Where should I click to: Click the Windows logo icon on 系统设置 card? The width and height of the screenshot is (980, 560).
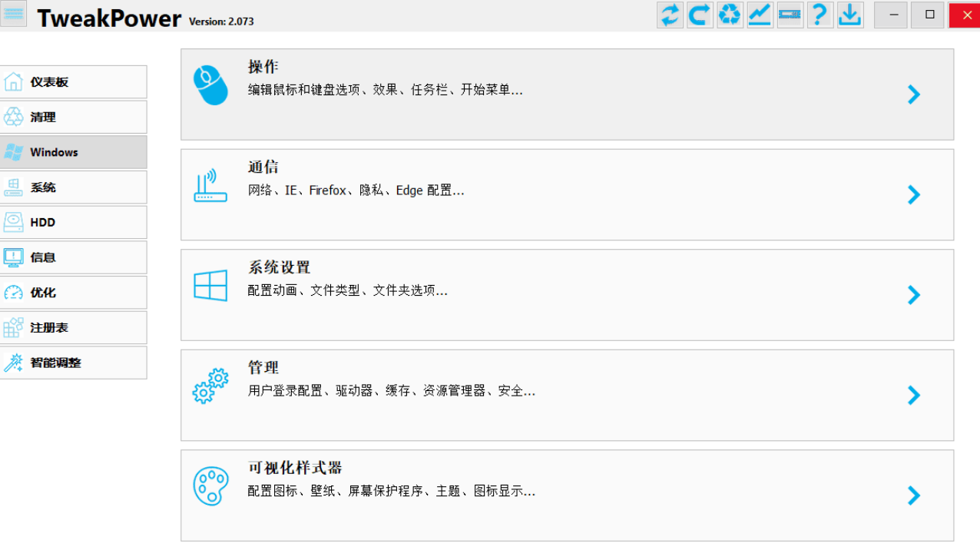[210, 286]
